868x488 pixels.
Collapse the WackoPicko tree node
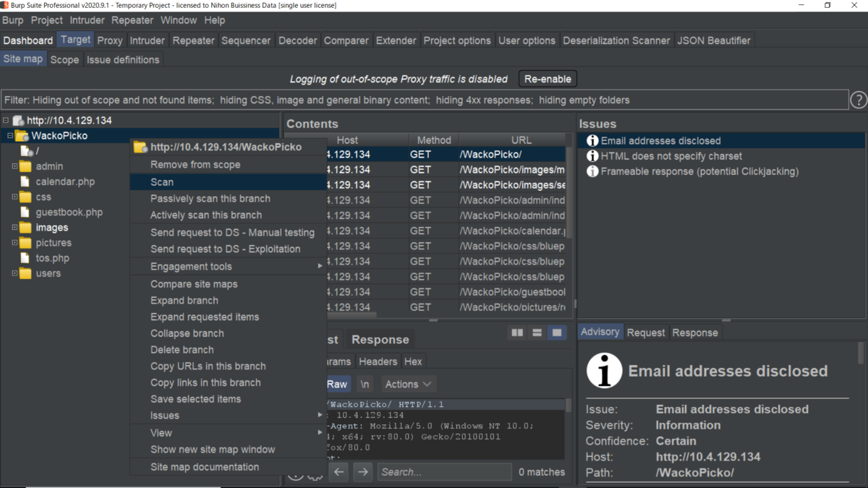(10, 136)
